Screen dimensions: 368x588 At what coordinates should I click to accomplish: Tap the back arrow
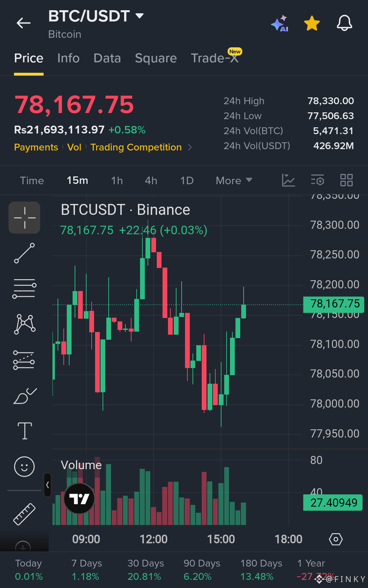24,23
